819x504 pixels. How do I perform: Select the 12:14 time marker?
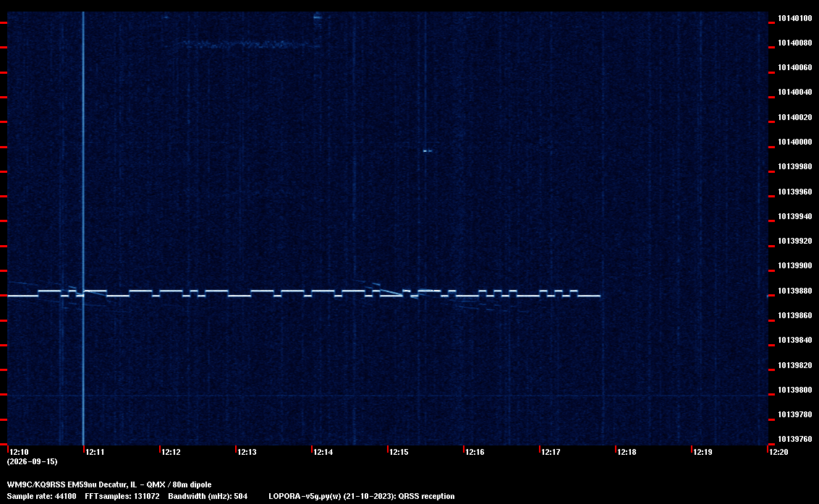click(323, 452)
